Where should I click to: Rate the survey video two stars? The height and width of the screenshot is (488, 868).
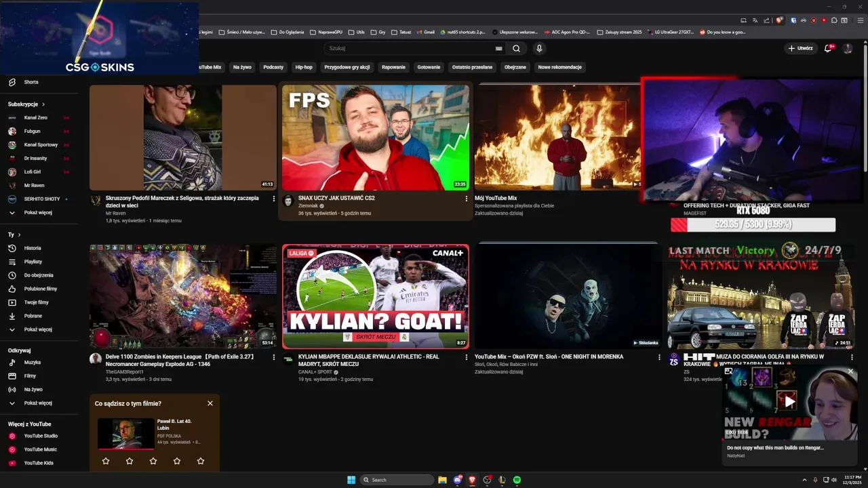(x=130, y=461)
